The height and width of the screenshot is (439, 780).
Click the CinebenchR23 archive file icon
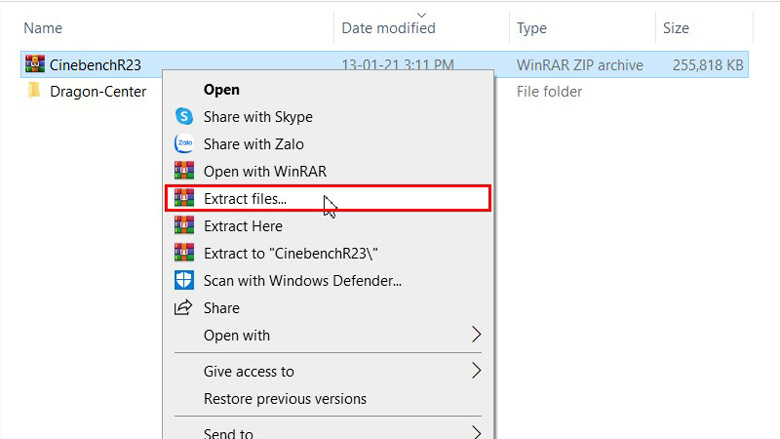pyautogui.click(x=35, y=65)
